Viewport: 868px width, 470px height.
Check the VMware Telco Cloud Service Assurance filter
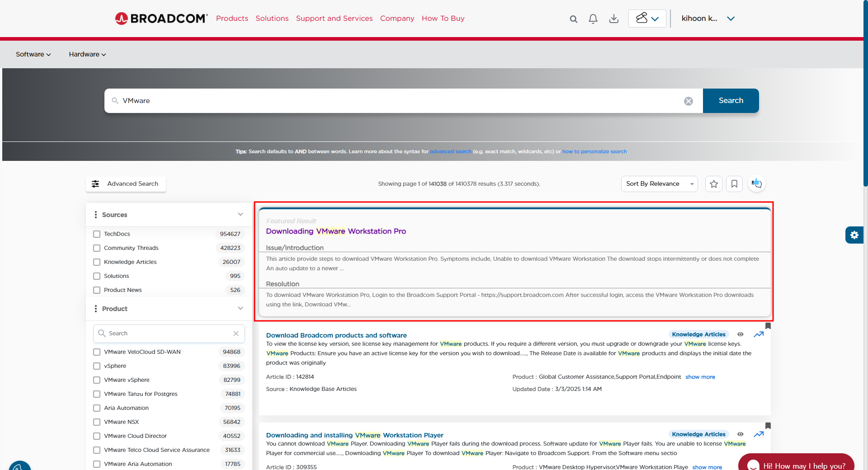point(97,450)
